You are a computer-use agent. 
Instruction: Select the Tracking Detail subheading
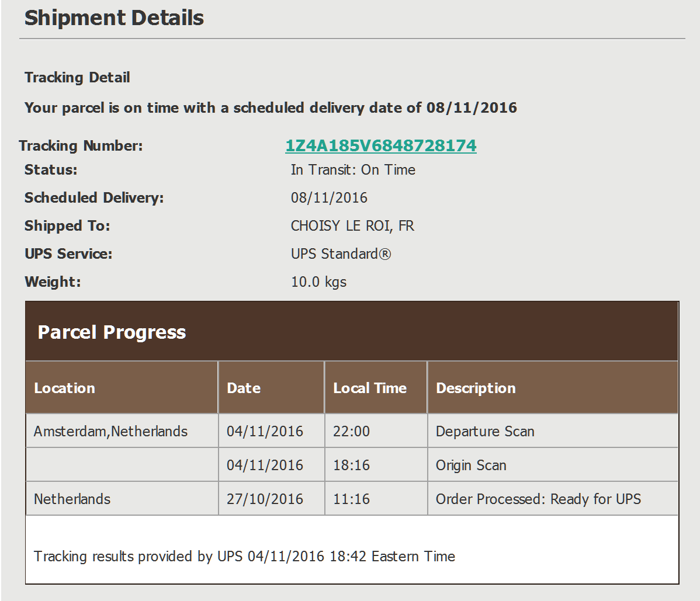tap(77, 78)
